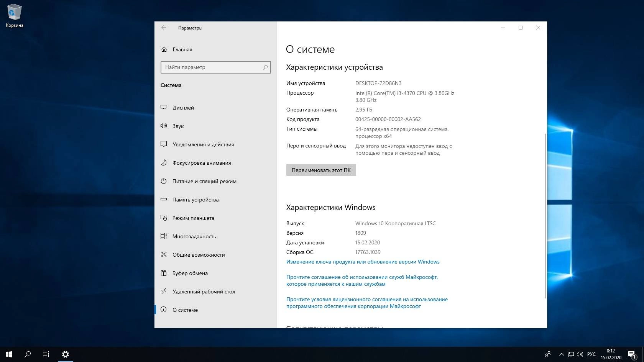Click the device name DESKTOP-72D86N3
This screenshot has height=362, width=644.
[x=378, y=83]
